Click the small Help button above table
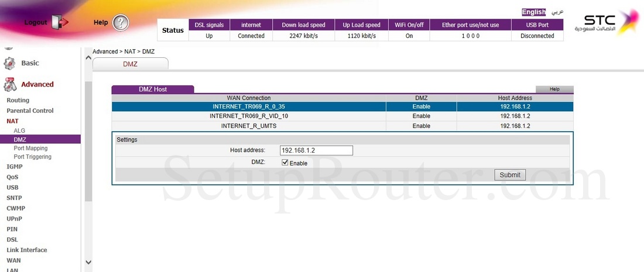The image size is (644, 272). point(554,89)
